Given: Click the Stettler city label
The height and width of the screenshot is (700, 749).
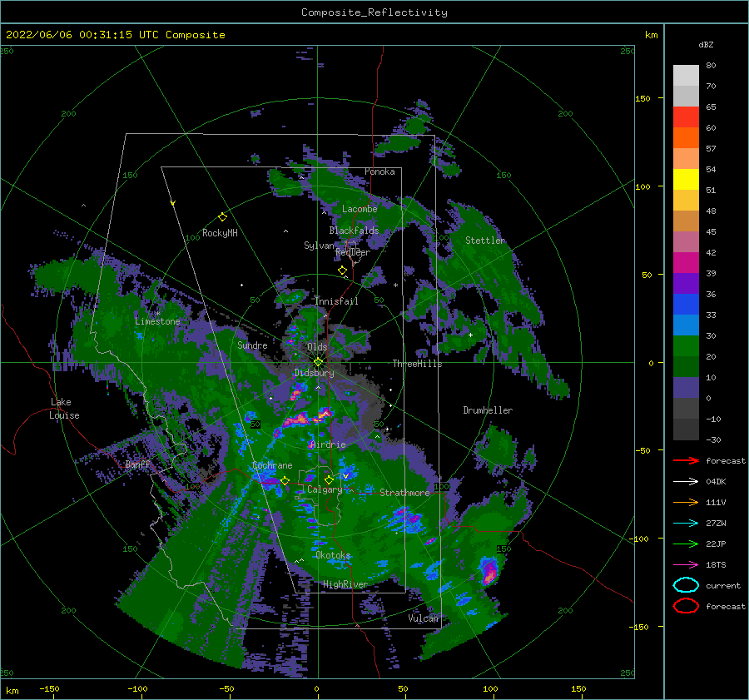Looking at the screenshot, I should (485, 241).
